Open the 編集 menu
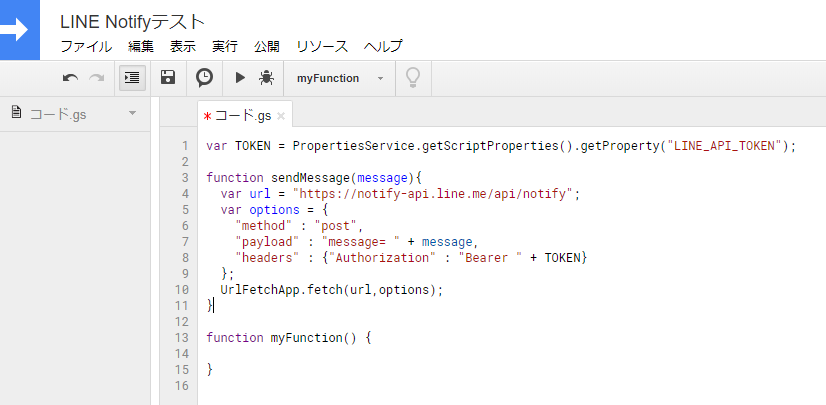 (x=141, y=46)
